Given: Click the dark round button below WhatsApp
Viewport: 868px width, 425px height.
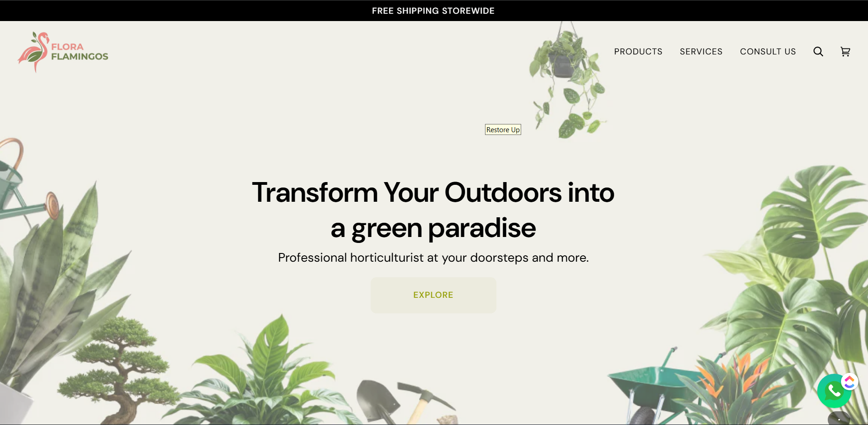Looking at the screenshot, I should 839,419.
